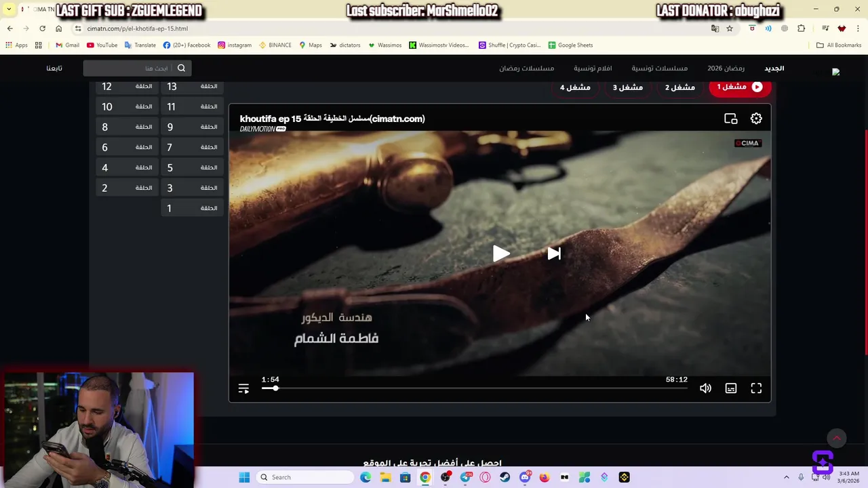Open the Windows Start menu
The image size is (868, 488).
244,477
